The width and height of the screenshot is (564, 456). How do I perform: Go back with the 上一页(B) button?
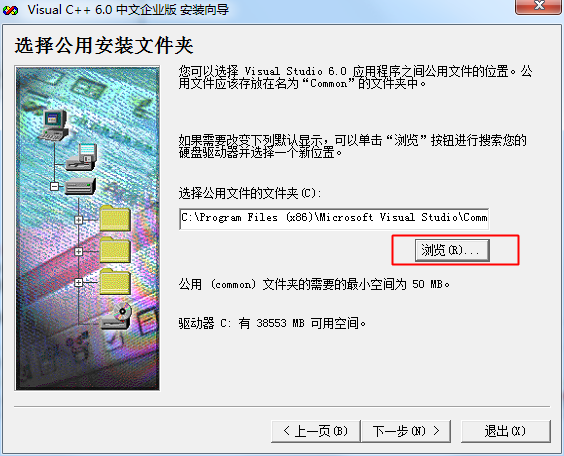[x=315, y=431]
